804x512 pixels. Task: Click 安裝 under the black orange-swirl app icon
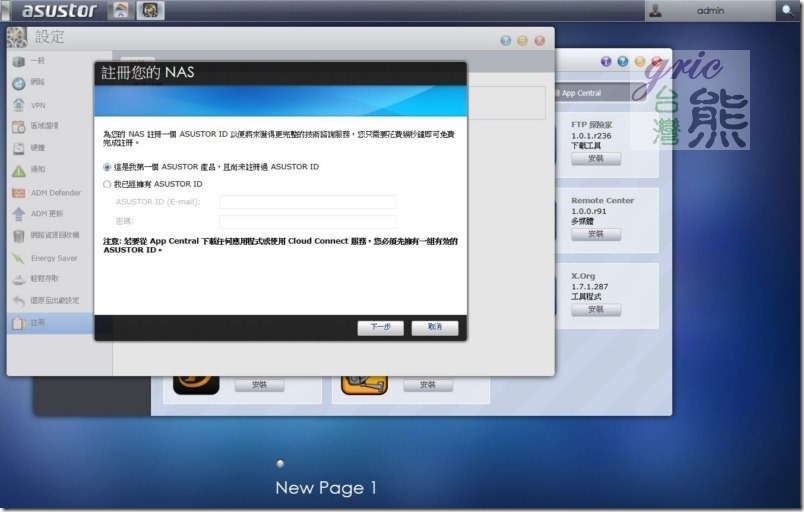(259, 385)
